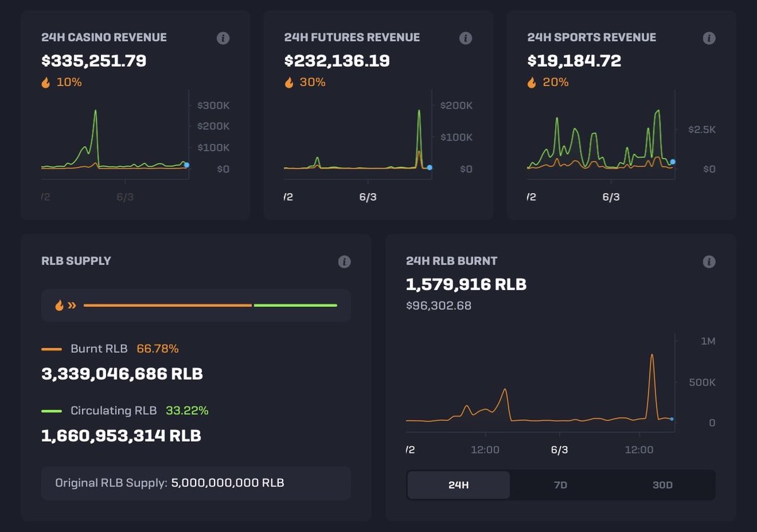Click 6/3 date label on burnt chart
Screen dimensions: 757x532
[559, 449]
